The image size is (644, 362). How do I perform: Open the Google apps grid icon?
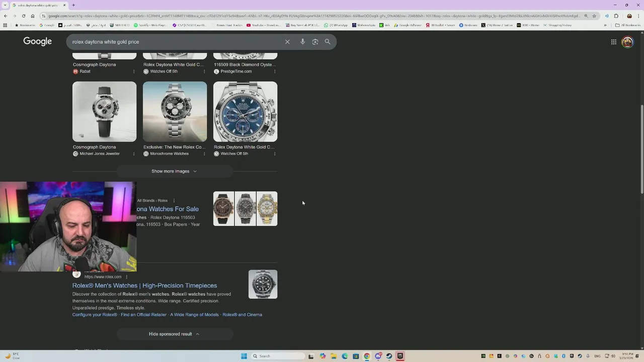click(614, 42)
